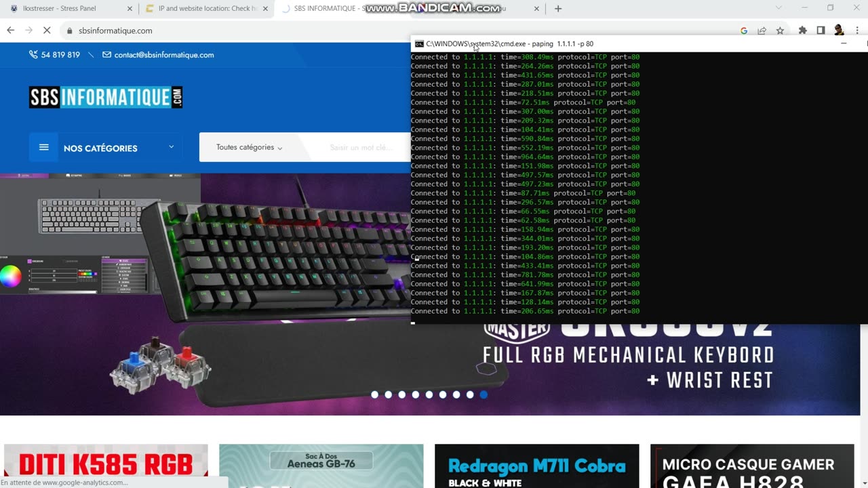
Task: Select the sixth carousel dot
Action: (442, 394)
